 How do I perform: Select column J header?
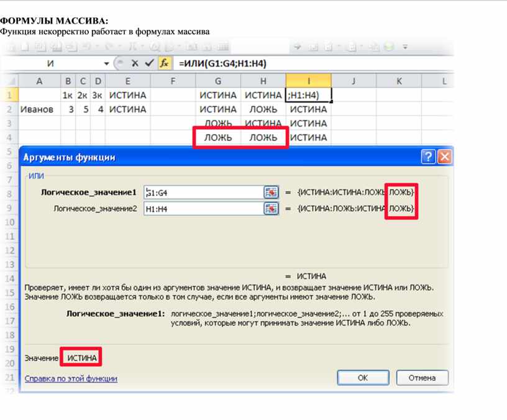point(354,81)
